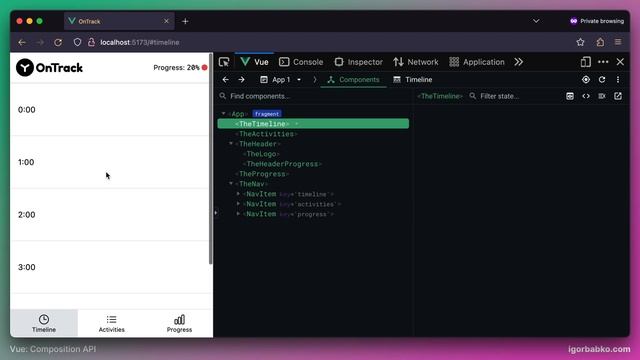
Task: Open the browser hamburger menu
Action: click(x=618, y=42)
